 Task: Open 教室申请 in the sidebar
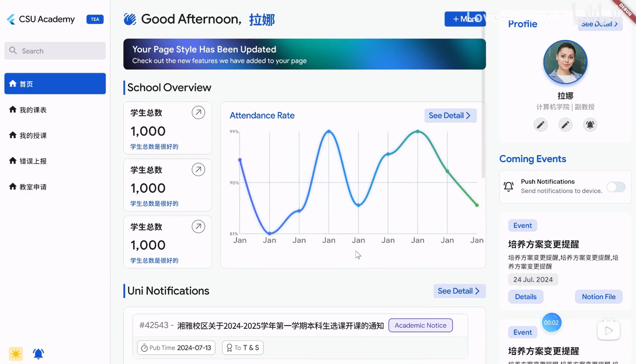pos(55,186)
